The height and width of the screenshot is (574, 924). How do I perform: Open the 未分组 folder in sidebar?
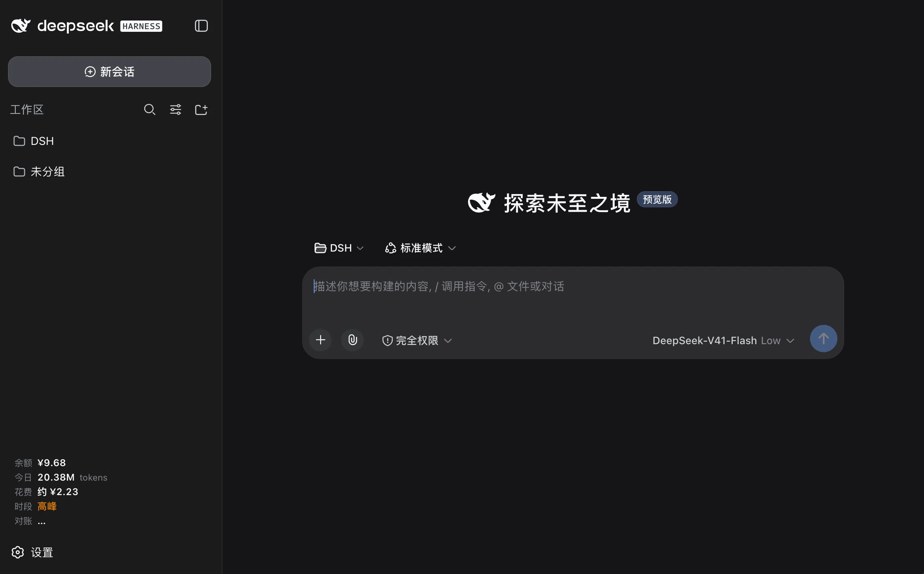110,171
